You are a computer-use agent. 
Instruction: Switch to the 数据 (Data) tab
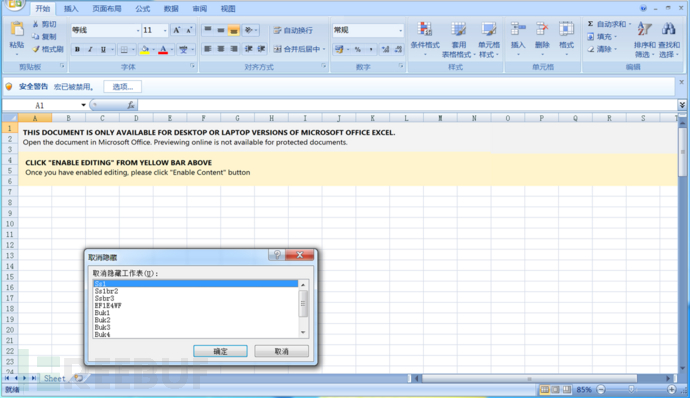click(171, 8)
